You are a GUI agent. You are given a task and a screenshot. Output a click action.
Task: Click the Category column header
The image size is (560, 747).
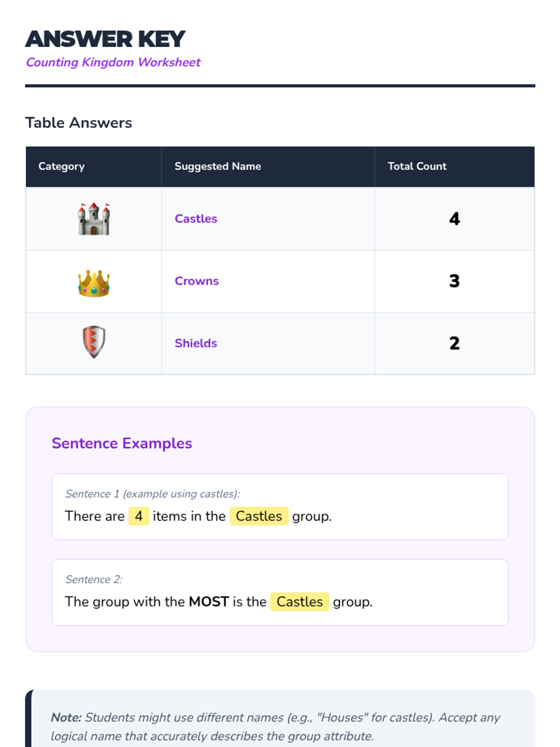(x=62, y=167)
